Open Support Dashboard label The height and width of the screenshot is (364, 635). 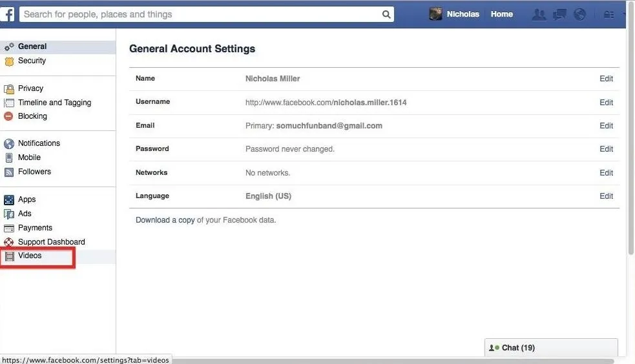pyautogui.click(x=52, y=242)
